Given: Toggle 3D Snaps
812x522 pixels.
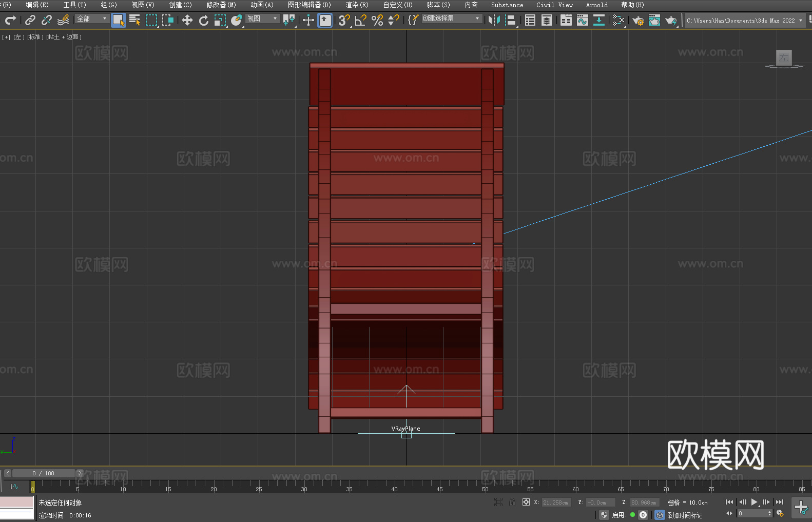Looking at the screenshot, I should point(344,20).
